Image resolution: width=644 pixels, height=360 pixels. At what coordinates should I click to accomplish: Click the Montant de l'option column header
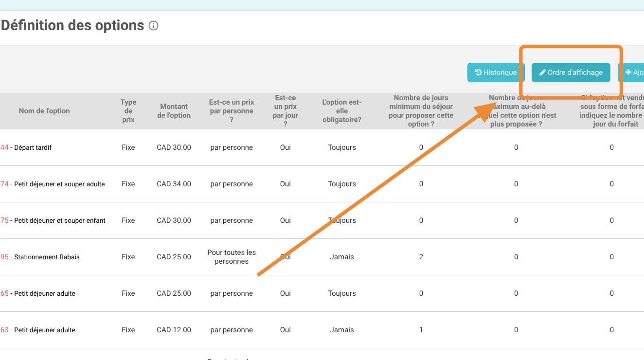point(174,111)
